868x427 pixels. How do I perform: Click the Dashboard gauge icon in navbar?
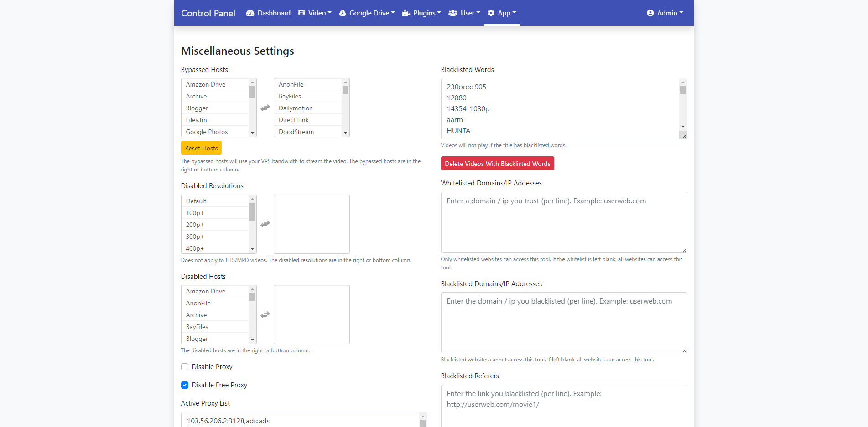[x=250, y=13]
